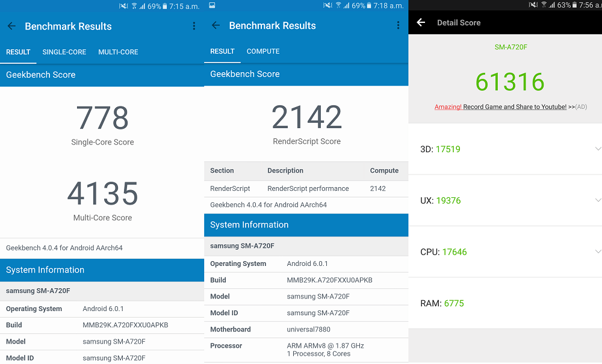Tap the large 2142 RenderScript score
This screenshot has height=364, width=602.
tap(307, 117)
